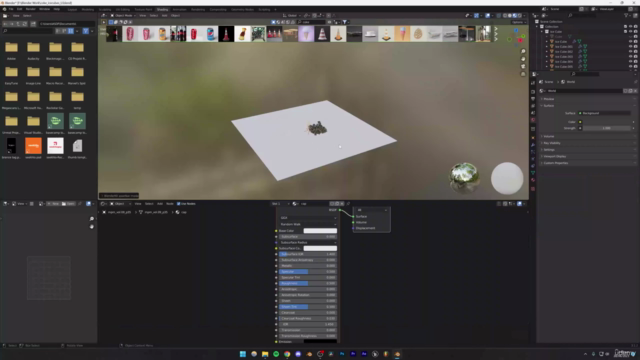
Task: Open Photoshop from the taskbar
Action: (x=342, y=354)
